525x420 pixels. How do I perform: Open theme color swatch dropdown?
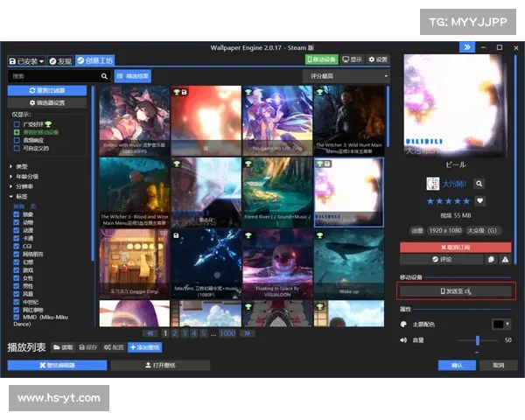tap(501, 325)
